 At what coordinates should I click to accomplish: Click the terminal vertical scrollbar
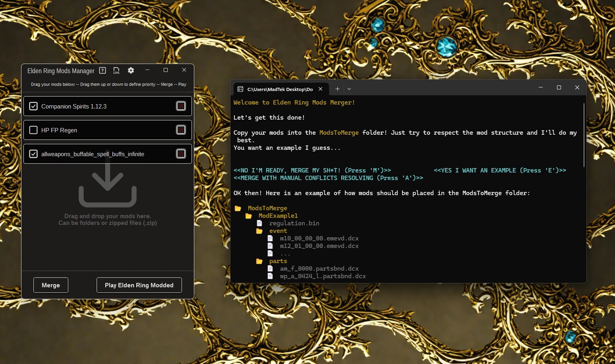click(584, 135)
